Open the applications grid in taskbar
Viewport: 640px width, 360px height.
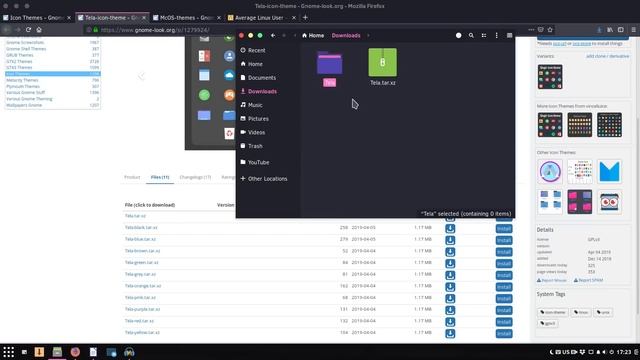pos(9,352)
